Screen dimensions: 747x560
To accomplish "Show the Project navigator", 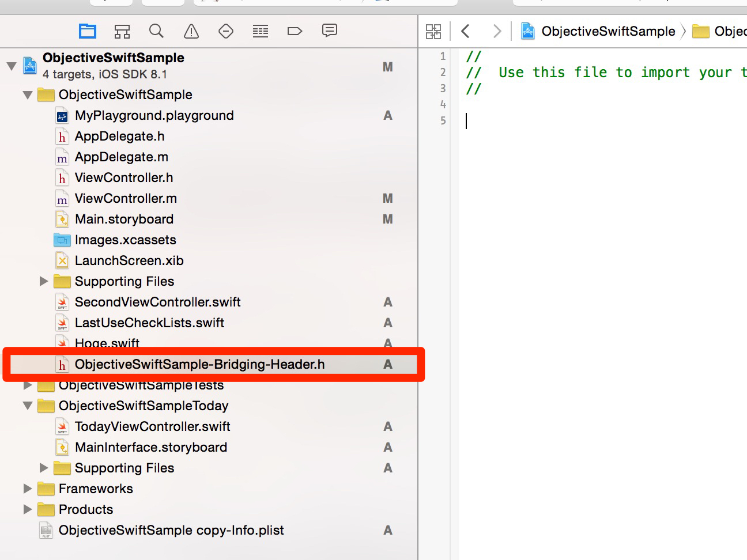I will (x=88, y=31).
